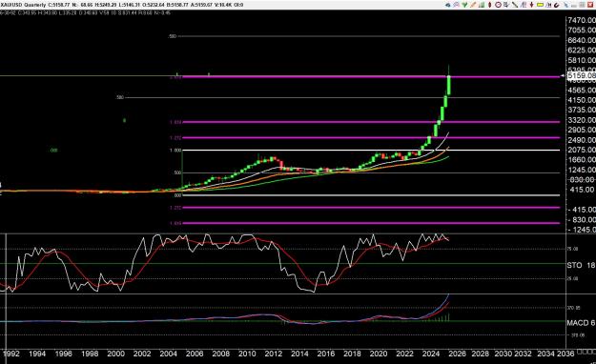
Task: Click the 75.00 stochastic level label
Action: (x=573, y=249)
